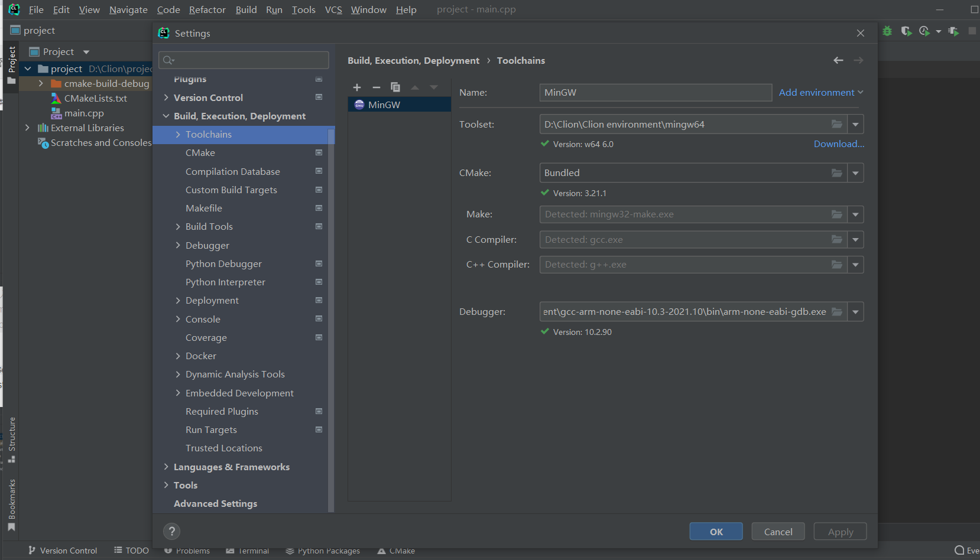The width and height of the screenshot is (980, 560).
Task: Click the Debug bug icon in toolbar
Action: [887, 31]
